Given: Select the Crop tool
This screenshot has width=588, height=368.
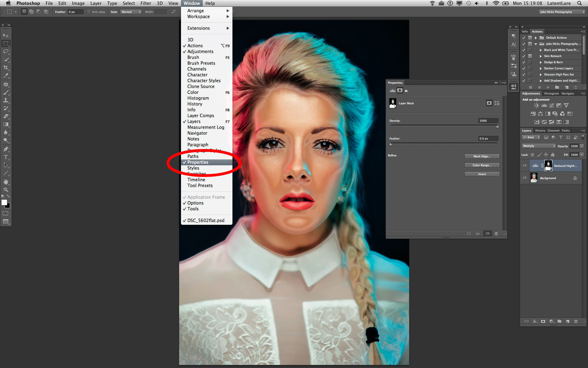Looking at the screenshot, I should click(x=6, y=68).
